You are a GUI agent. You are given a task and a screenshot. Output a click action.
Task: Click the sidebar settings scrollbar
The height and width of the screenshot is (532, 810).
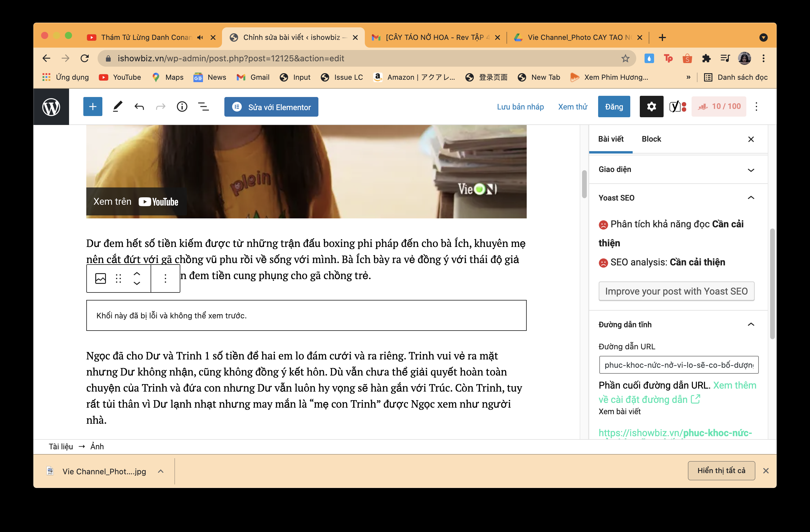pyautogui.click(x=772, y=284)
